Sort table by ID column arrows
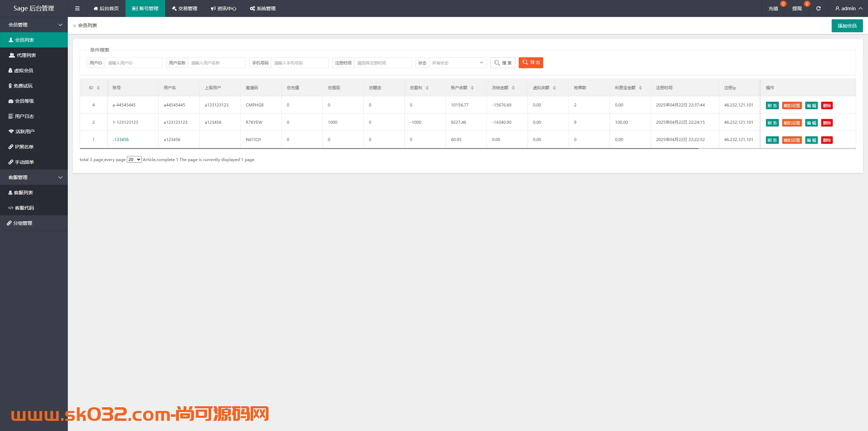This screenshot has width=868, height=431. [98, 88]
